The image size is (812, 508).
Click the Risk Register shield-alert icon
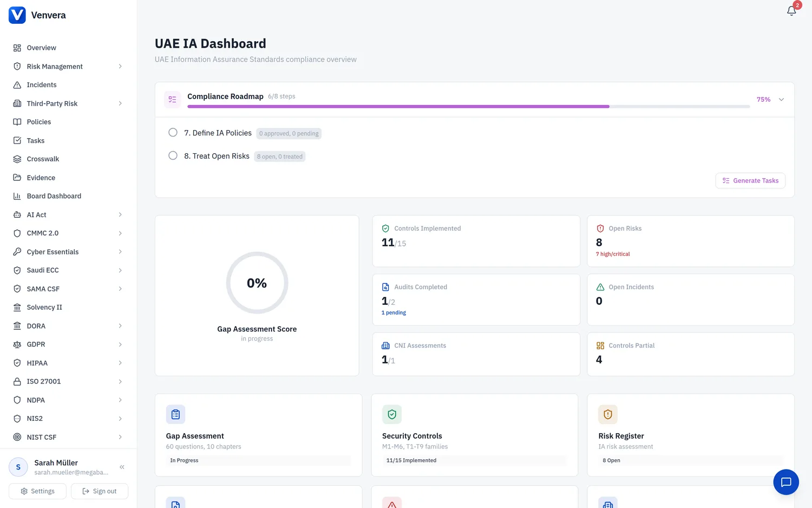pos(608,414)
